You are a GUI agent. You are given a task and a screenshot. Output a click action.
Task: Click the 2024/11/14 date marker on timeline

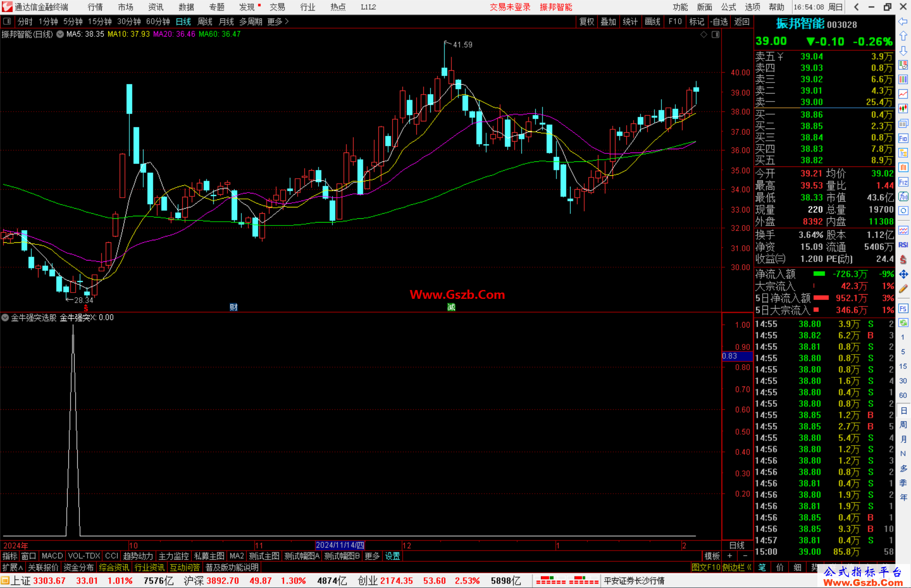340,545
